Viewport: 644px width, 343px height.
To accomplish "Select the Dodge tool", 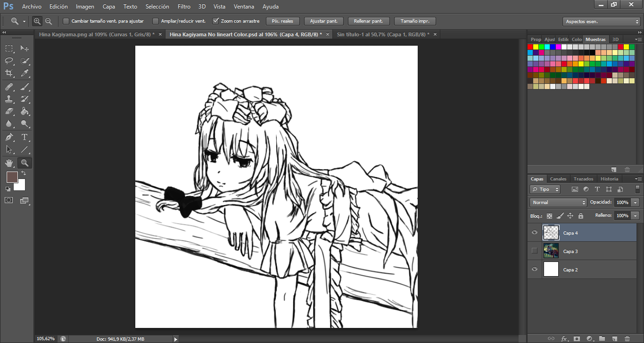I will point(25,123).
